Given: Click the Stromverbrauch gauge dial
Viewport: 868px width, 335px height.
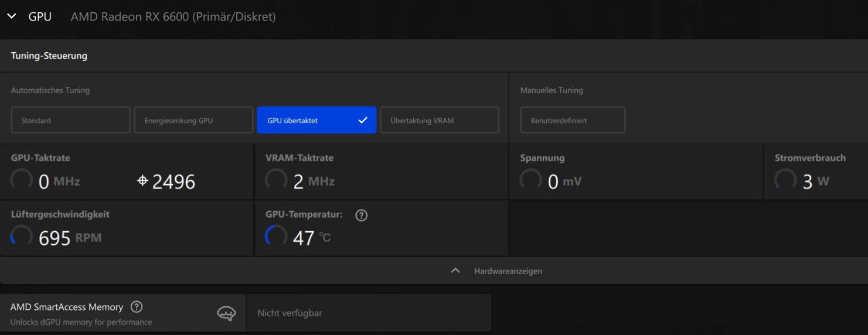Looking at the screenshot, I should click(x=785, y=180).
